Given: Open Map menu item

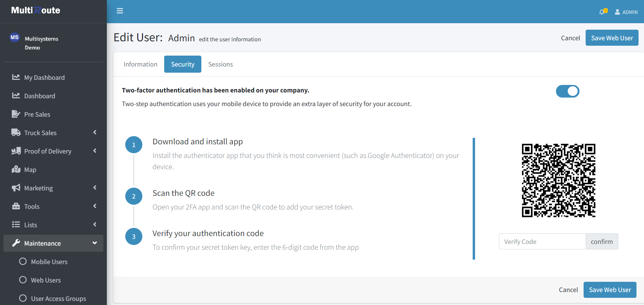Looking at the screenshot, I should point(53,170).
